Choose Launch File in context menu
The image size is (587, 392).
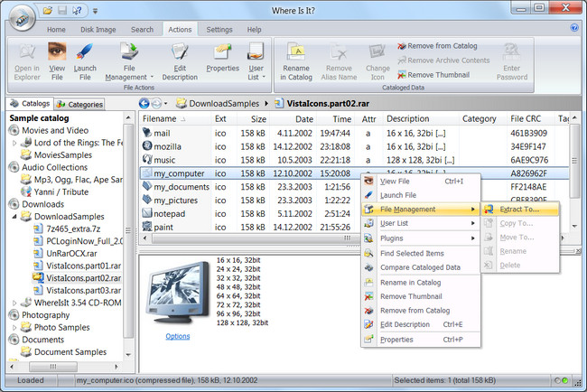(x=421, y=195)
